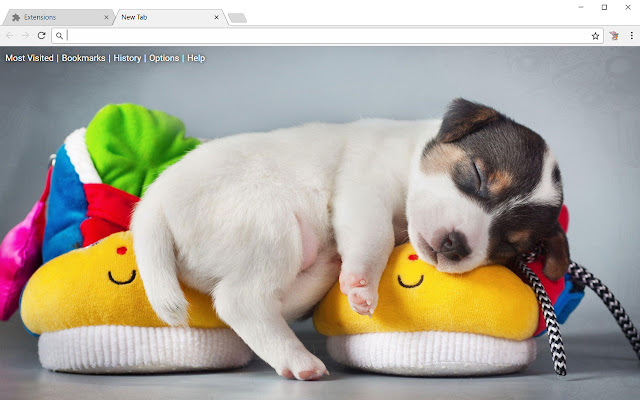Open the puppy extension icon in toolbar
This screenshot has height=400, width=640.
point(614,36)
